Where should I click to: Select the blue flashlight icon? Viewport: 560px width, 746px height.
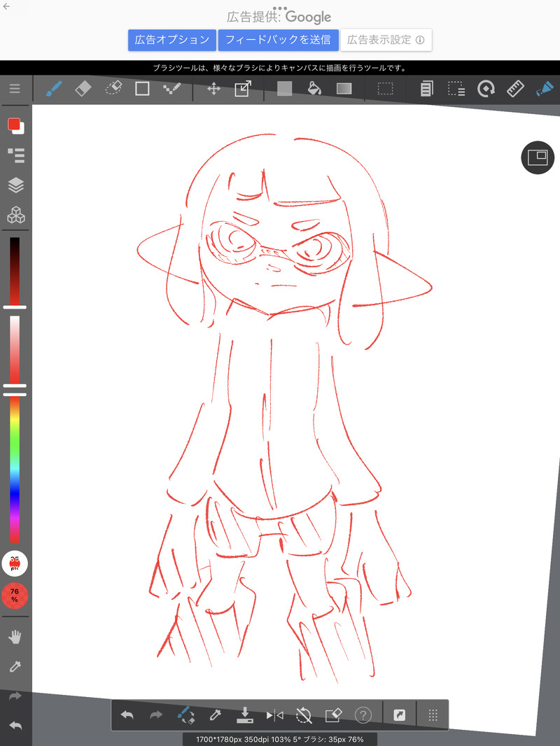coord(545,88)
